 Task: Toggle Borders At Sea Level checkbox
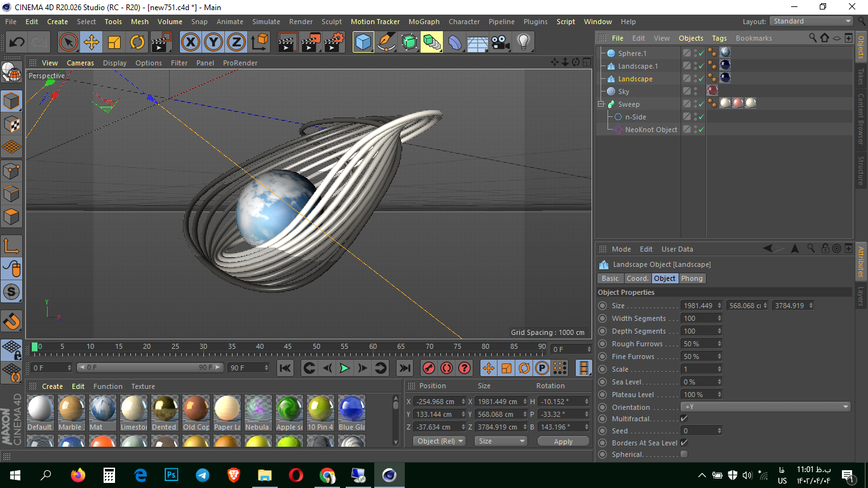[684, 442]
